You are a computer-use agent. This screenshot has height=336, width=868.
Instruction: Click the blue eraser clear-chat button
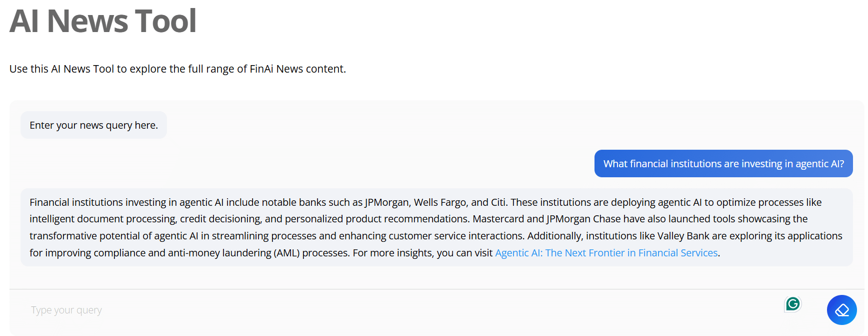[x=841, y=310]
